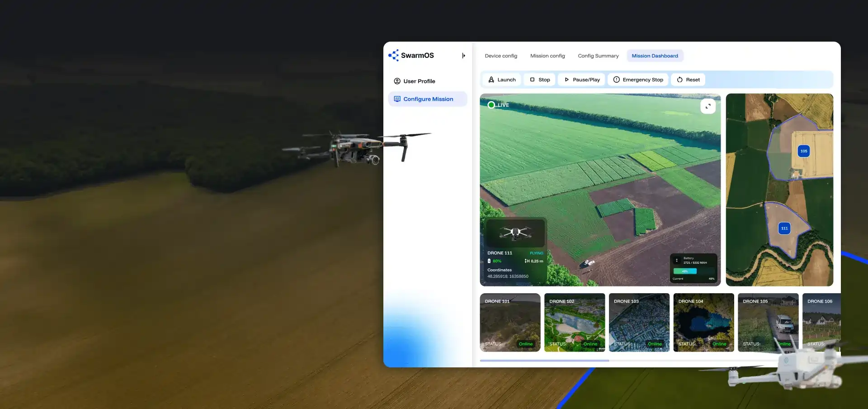Click the Launch rocket icon

click(491, 80)
